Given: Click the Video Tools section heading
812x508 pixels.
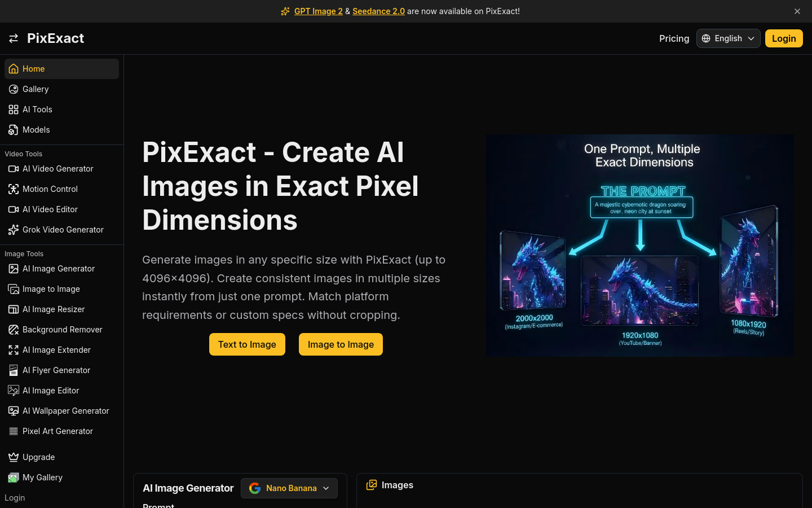Looking at the screenshot, I should pyautogui.click(x=23, y=154).
